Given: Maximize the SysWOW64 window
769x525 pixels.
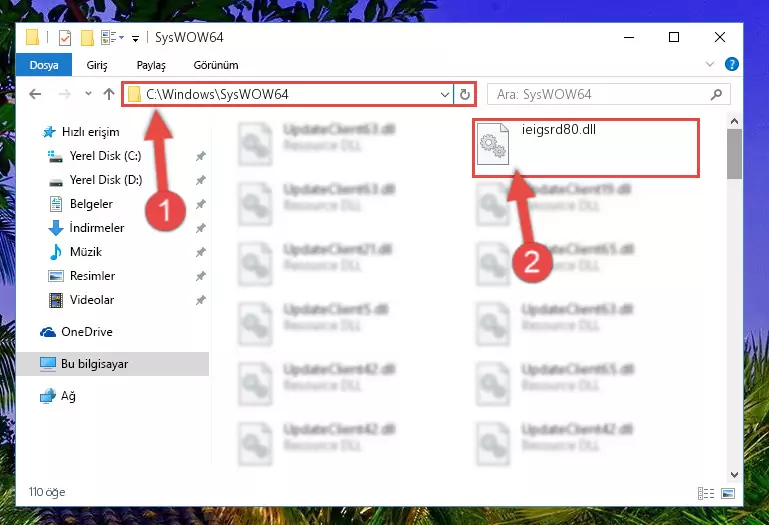Looking at the screenshot, I should click(x=674, y=37).
